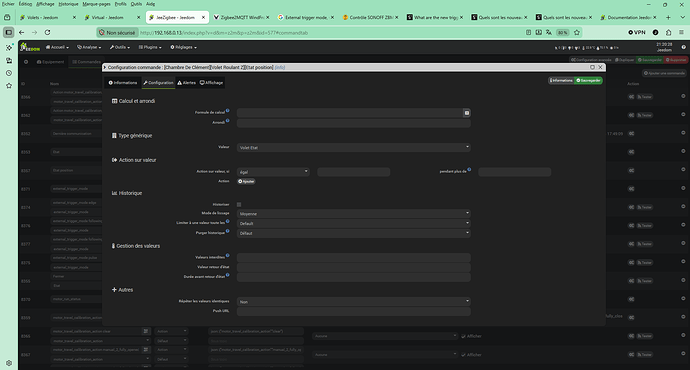Click the Push URL input field

354,311
